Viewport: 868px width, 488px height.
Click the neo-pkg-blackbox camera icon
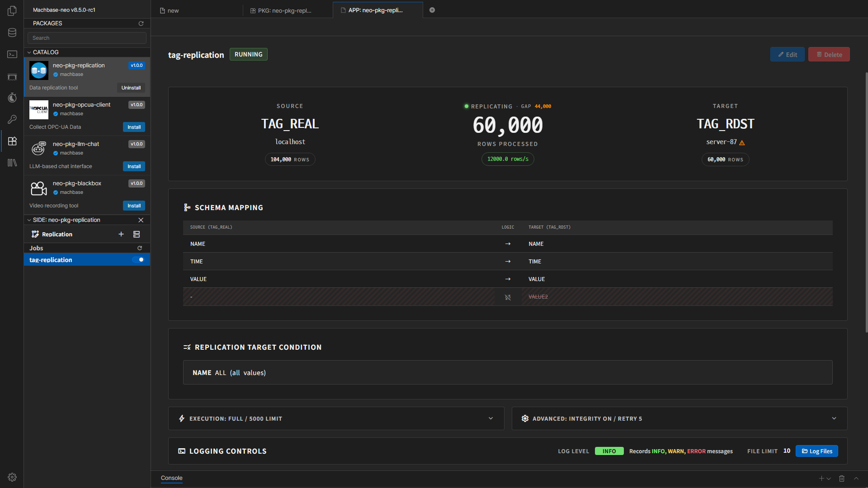pyautogui.click(x=39, y=188)
